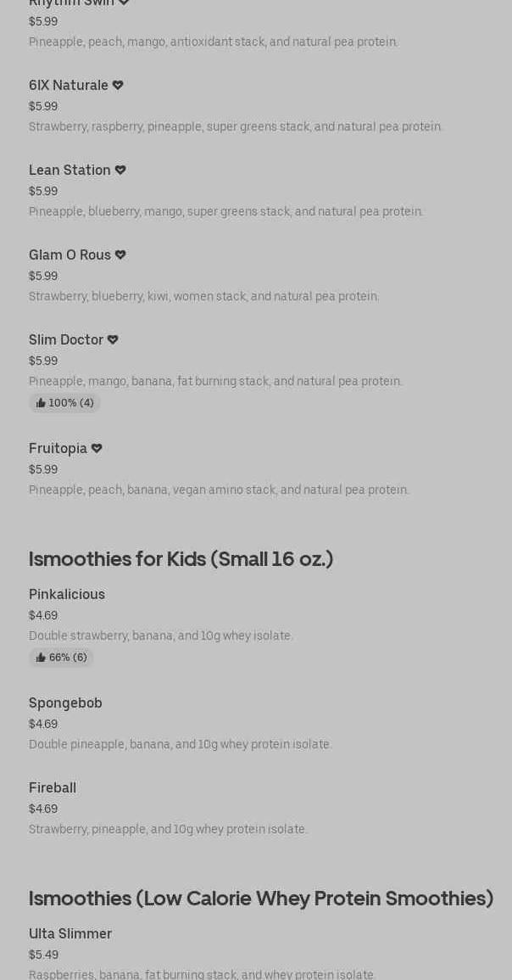Viewport: 512px width, 980px height.
Task: Choose the Slim Doctor smoothie
Action: coord(66,340)
